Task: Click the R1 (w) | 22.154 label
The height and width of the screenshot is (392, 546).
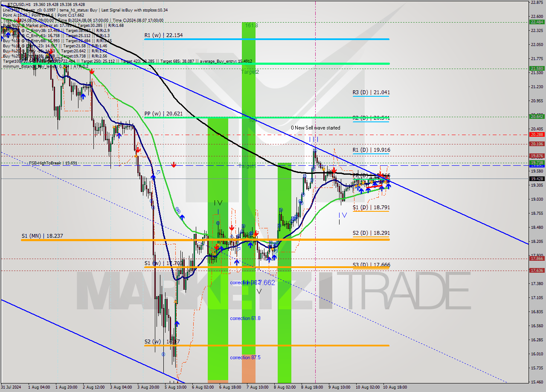Action: click(163, 35)
